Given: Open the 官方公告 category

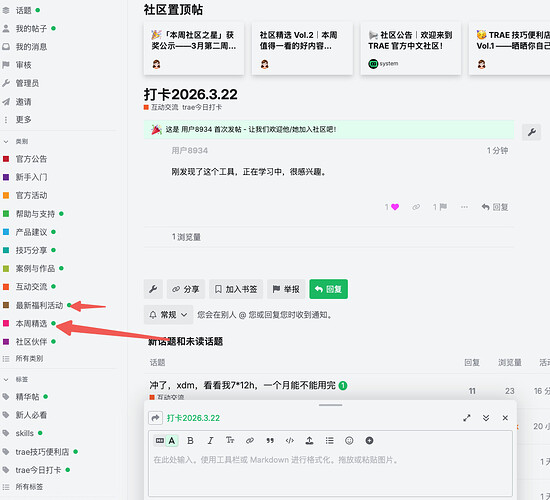Looking at the screenshot, I should coord(31,159).
